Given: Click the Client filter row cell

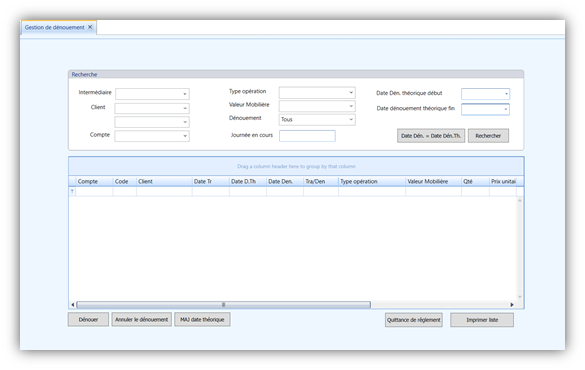Looking at the screenshot, I should coord(164,192).
